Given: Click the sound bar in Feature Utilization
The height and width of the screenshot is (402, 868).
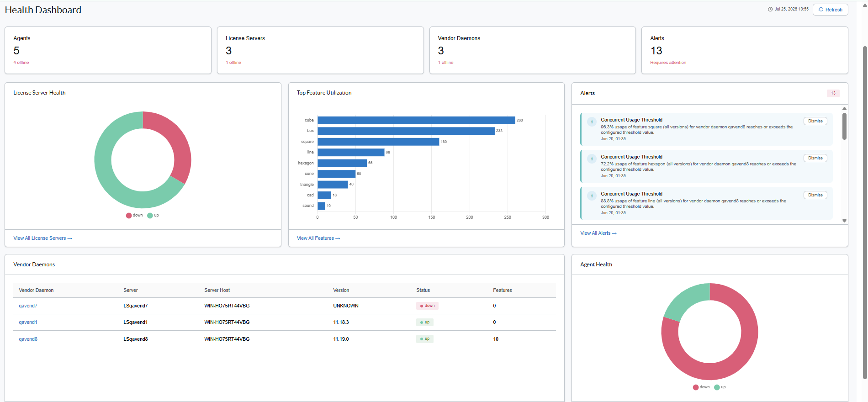Looking at the screenshot, I should pos(321,206).
